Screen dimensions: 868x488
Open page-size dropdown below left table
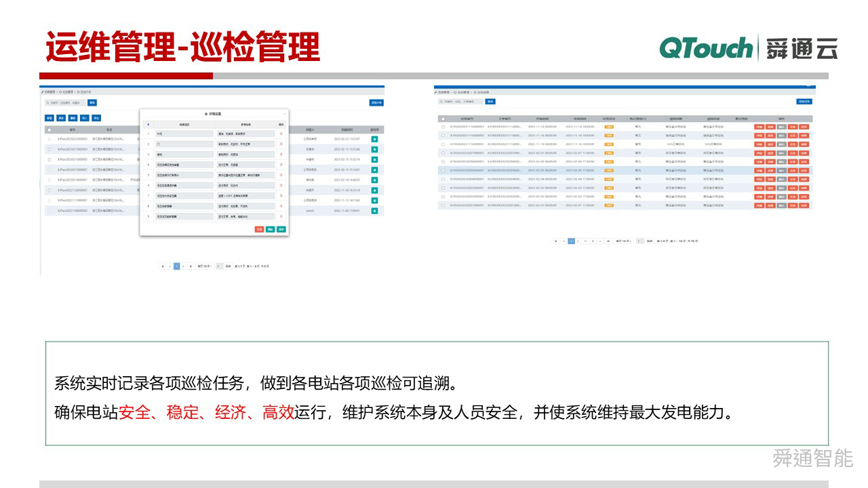point(203,266)
